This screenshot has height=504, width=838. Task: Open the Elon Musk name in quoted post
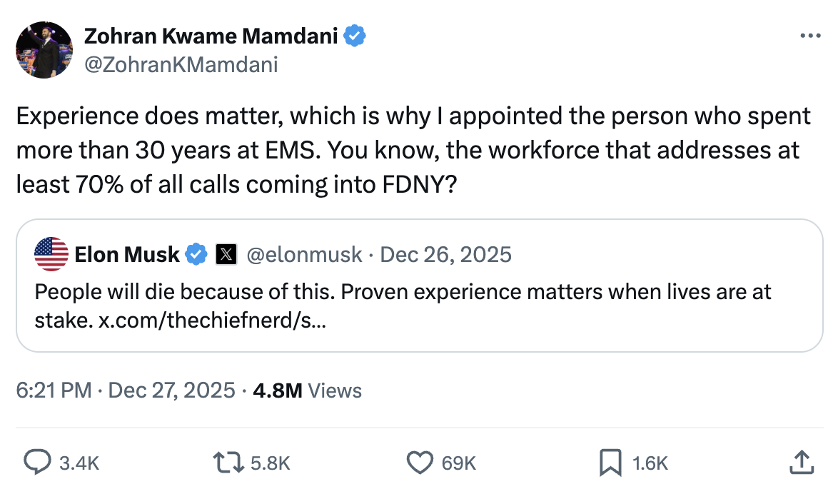127,254
